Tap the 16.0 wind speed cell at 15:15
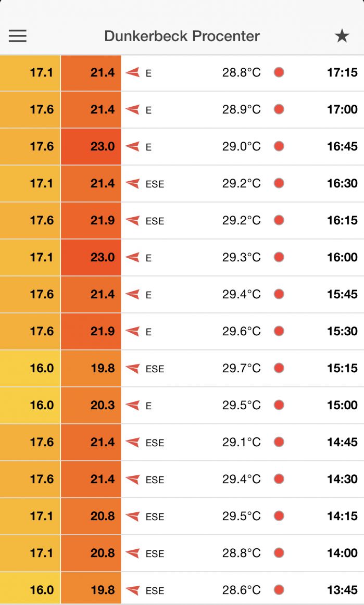364x605 pixels. pyautogui.click(x=30, y=369)
